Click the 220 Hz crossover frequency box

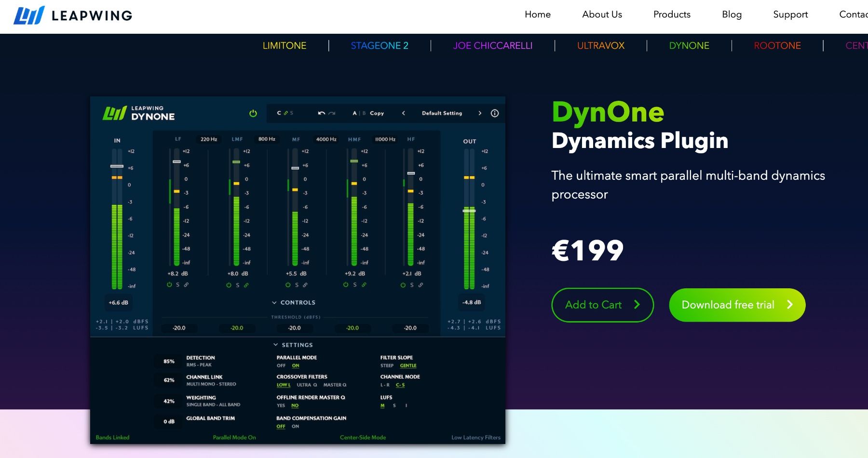(x=209, y=139)
